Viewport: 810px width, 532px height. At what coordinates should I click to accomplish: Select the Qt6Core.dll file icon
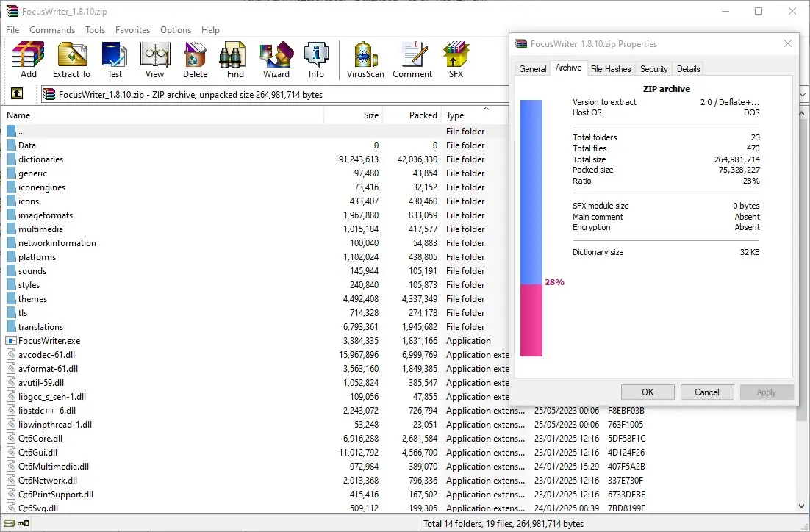11,438
